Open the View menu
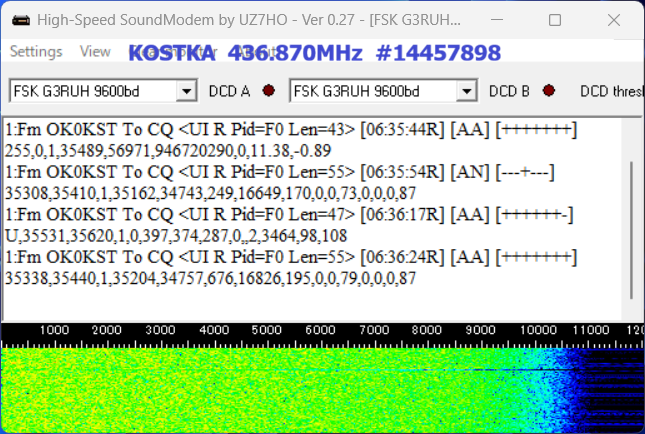The width and height of the screenshot is (645, 434). coord(95,51)
